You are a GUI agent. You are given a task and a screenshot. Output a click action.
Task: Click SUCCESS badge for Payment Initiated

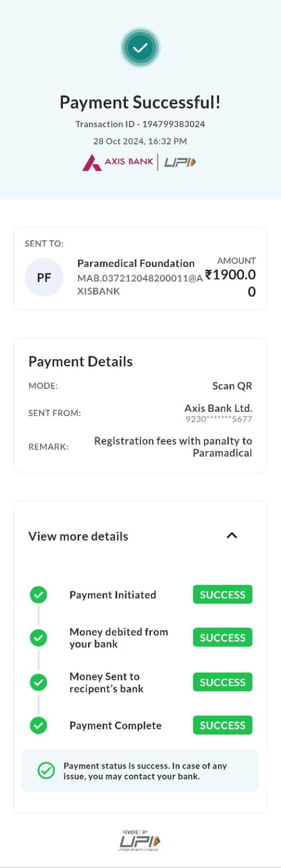pyautogui.click(x=222, y=595)
